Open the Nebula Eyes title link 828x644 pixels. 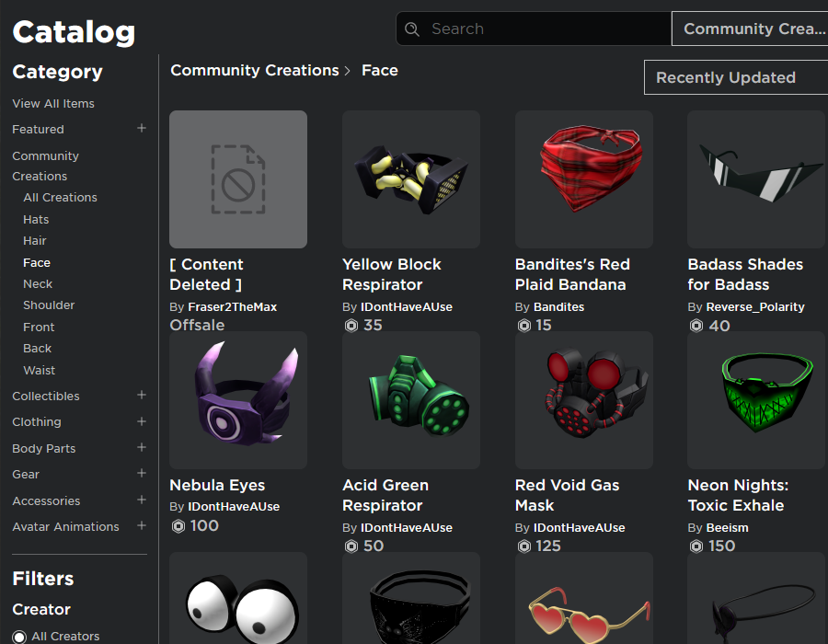[x=217, y=485]
